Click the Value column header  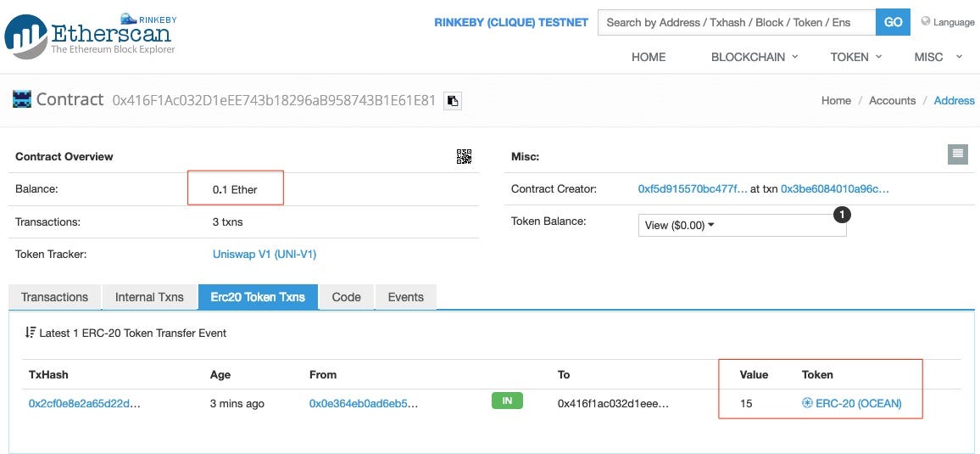click(754, 374)
